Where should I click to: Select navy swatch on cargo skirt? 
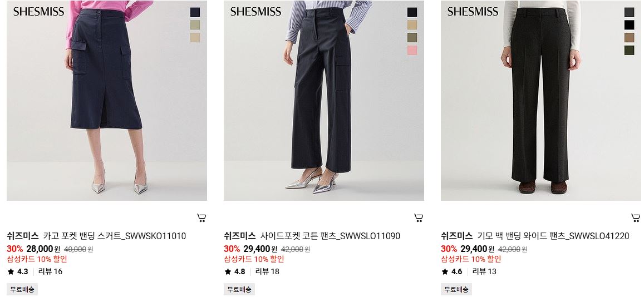coord(195,12)
